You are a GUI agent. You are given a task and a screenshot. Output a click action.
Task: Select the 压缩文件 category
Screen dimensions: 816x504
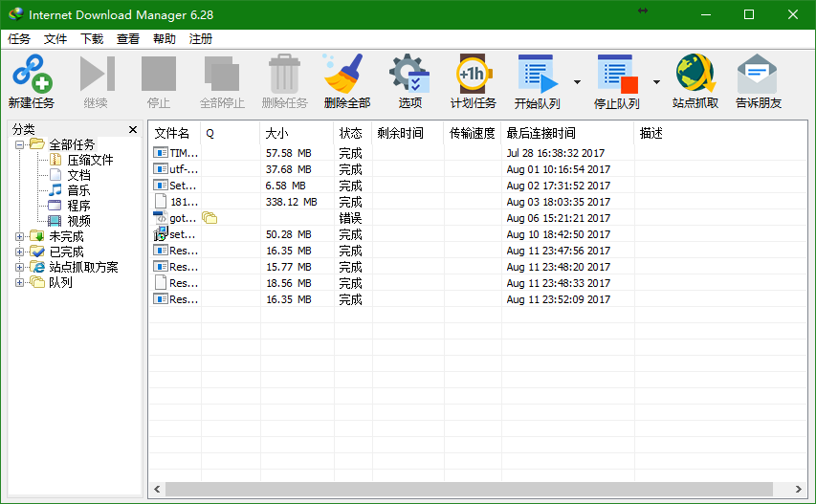pos(90,160)
